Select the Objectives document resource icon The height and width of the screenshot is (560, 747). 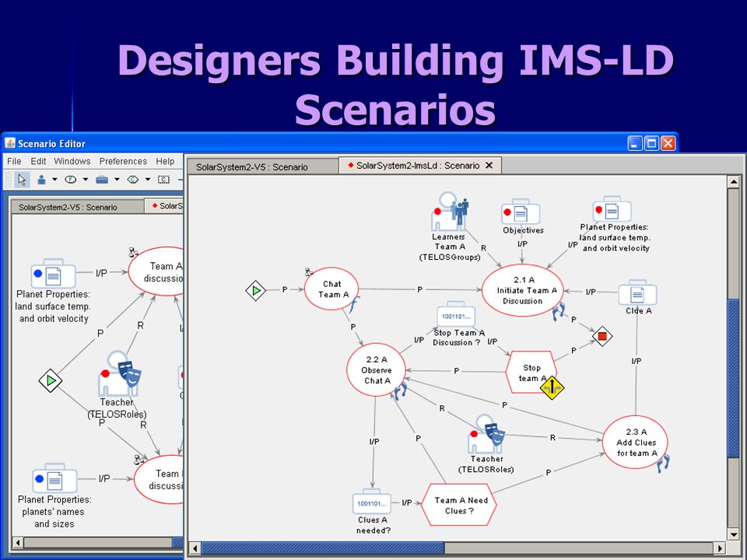coord(521,212)
